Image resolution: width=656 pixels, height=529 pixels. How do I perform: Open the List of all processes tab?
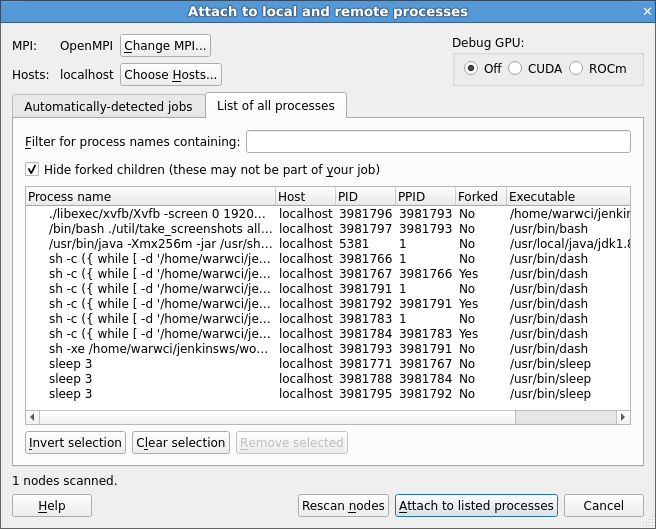click(x=276, y=105)
